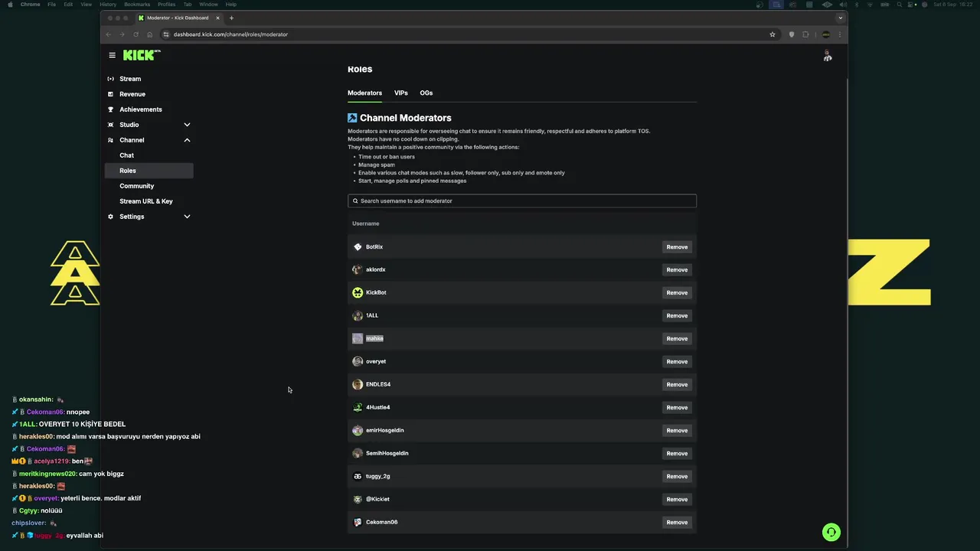Open the Chrome menu in macOS menu bar

click(31, 5)
